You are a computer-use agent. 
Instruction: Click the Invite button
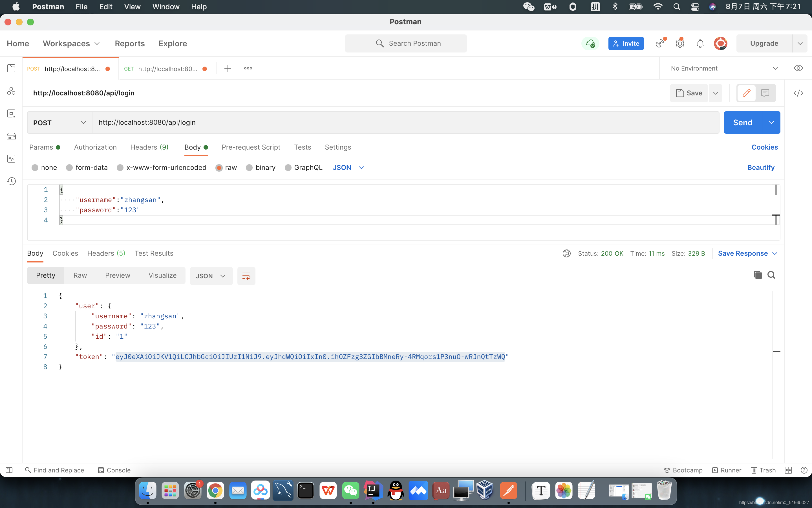click(626, 43)
